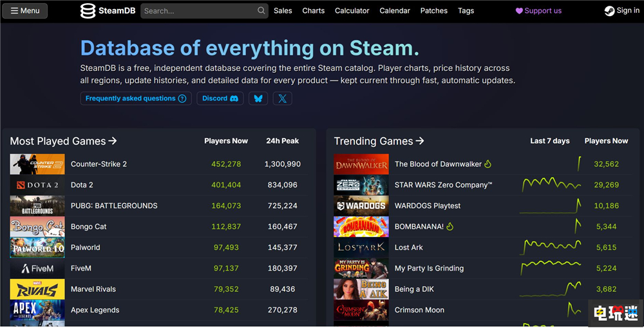Open the hamburger Menu button
The image size is (644, 328).
point(25,11)
